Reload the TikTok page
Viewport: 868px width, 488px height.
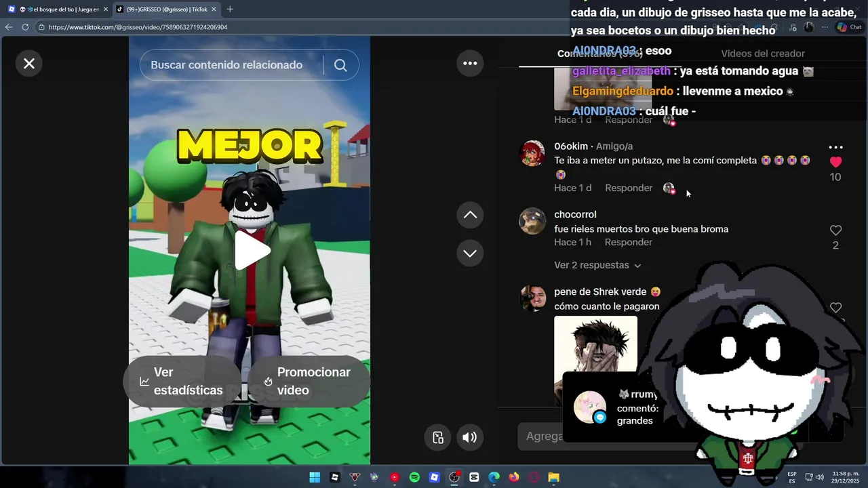coord(25,27)
